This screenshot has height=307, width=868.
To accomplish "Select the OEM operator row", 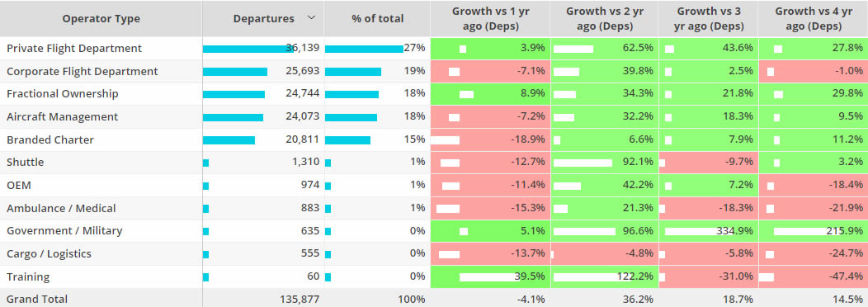I will pos(434,185).
